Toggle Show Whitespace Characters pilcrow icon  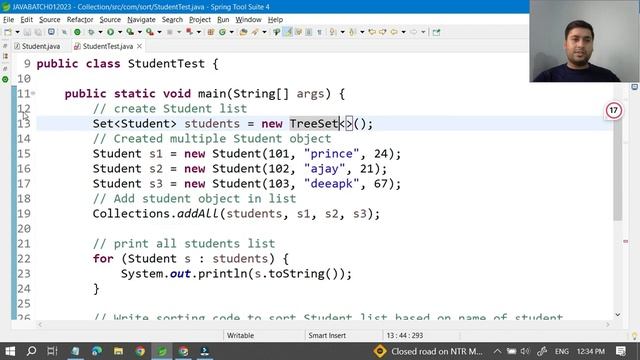click(x=320, y=32)
